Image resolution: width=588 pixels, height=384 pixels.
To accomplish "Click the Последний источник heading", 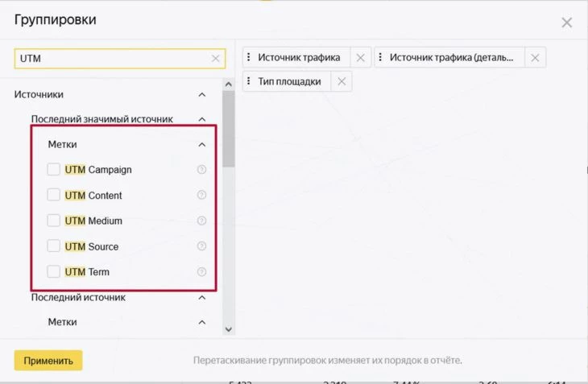I will coord(78,298).
